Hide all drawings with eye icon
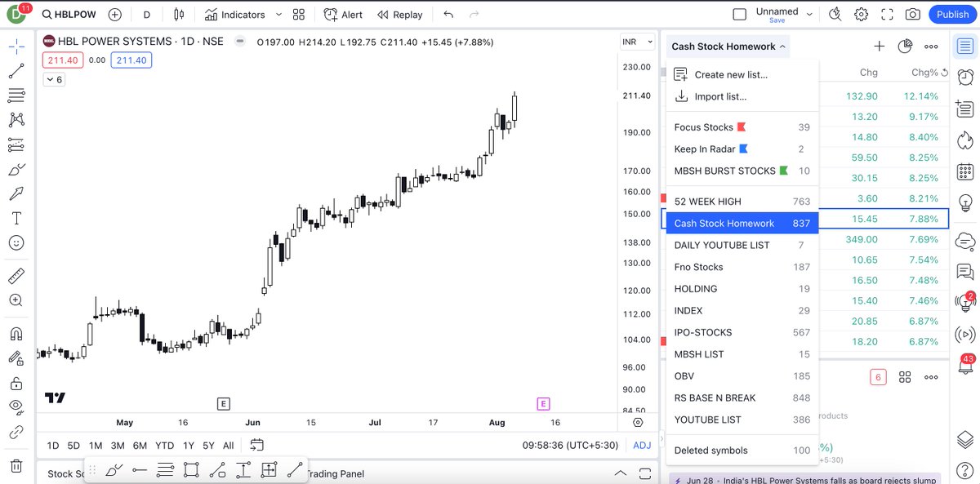This screenshot has width=980, height=484. [x=16, y=406]
